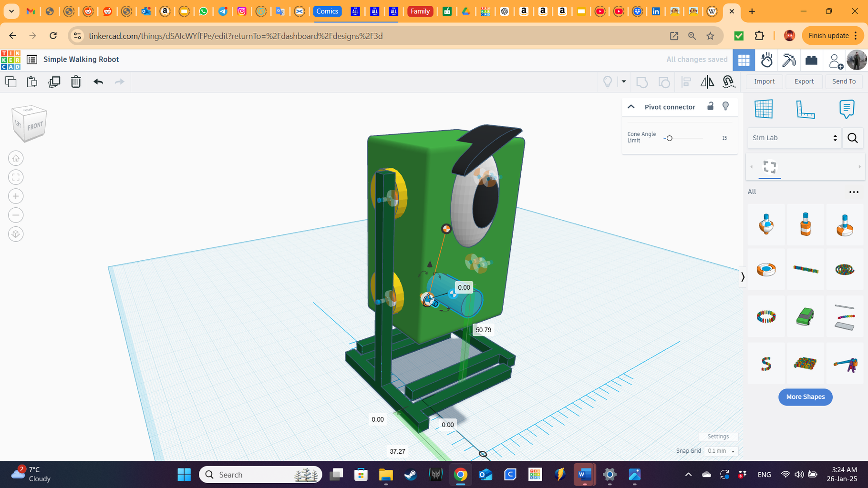Viewport: 868px width, 488px height.
Task: Open Snap Grid 0.1 mm dropdown
Action: click(x=721, y=451)
